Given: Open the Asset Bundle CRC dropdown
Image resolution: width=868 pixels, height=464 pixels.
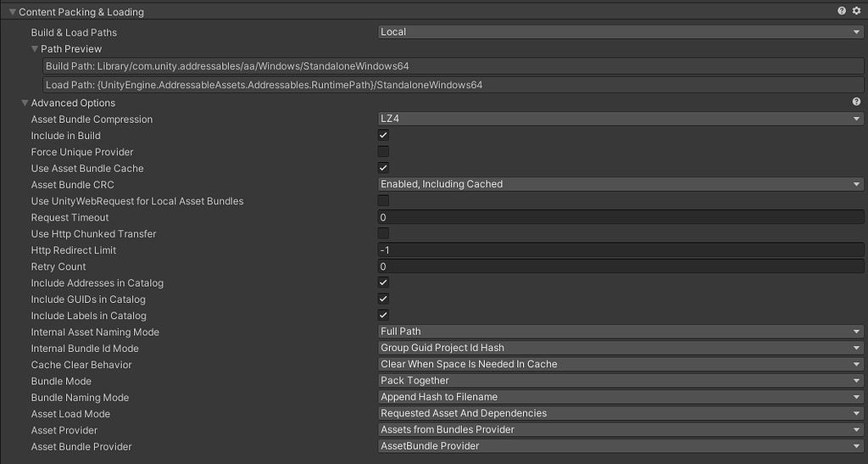Looking at the screenshot, I should (x=620, y=184).
